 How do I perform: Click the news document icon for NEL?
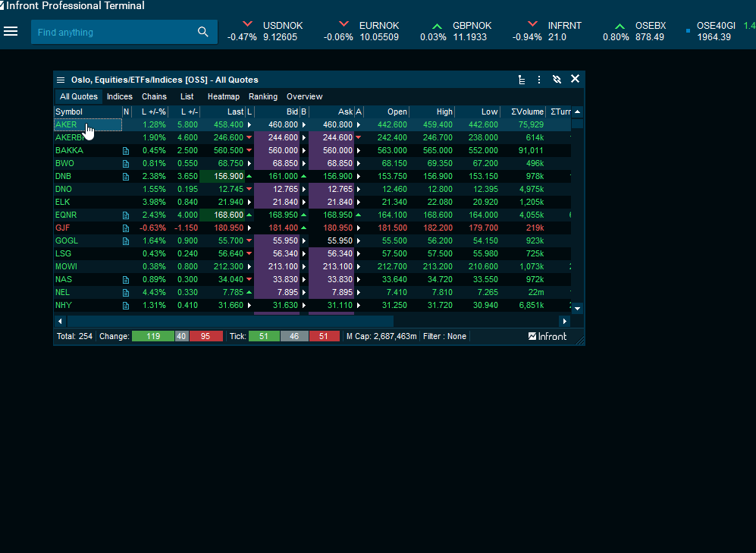tap(126, 292)
